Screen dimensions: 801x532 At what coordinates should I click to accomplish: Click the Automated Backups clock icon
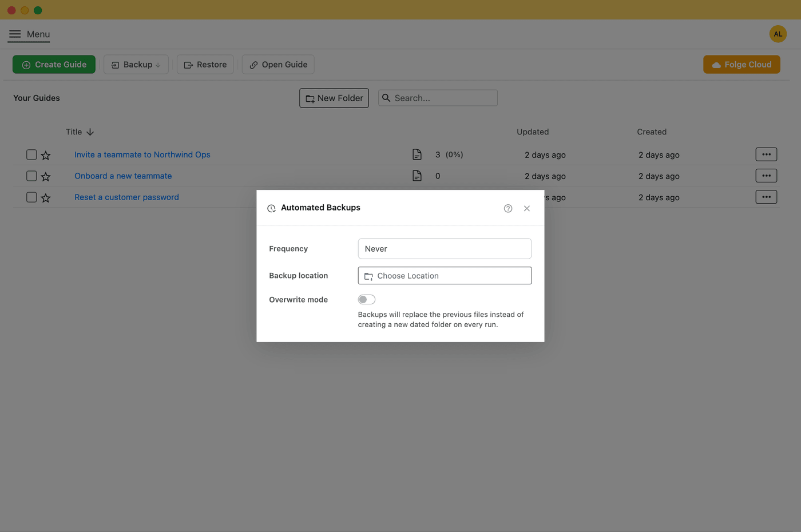272,208
